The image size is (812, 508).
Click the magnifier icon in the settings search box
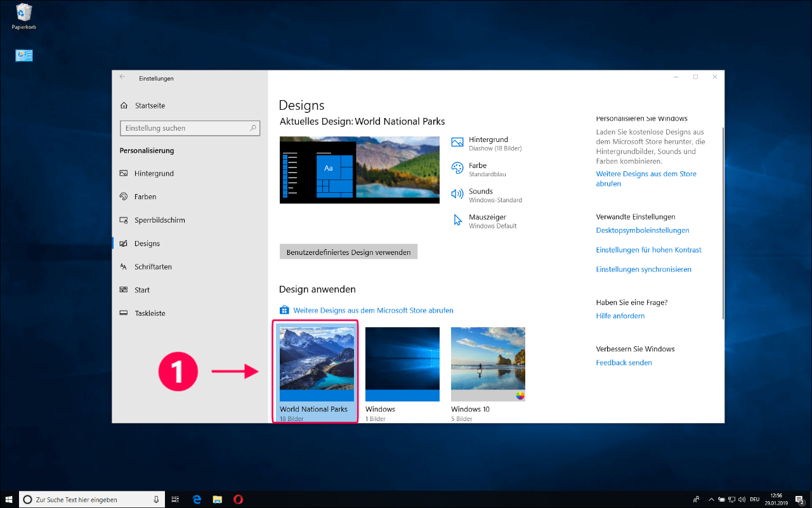[253, 127]
